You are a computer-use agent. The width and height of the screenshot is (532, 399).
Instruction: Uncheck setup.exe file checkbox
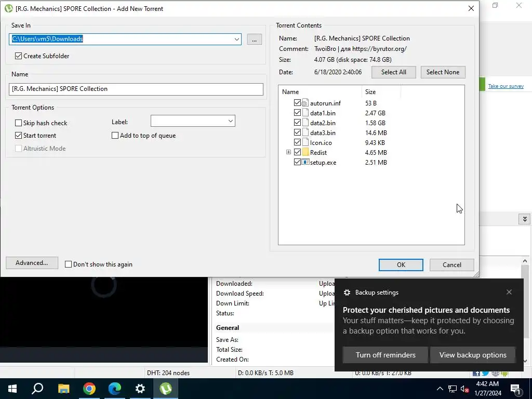pyautogui.click(x=297, y=162)
